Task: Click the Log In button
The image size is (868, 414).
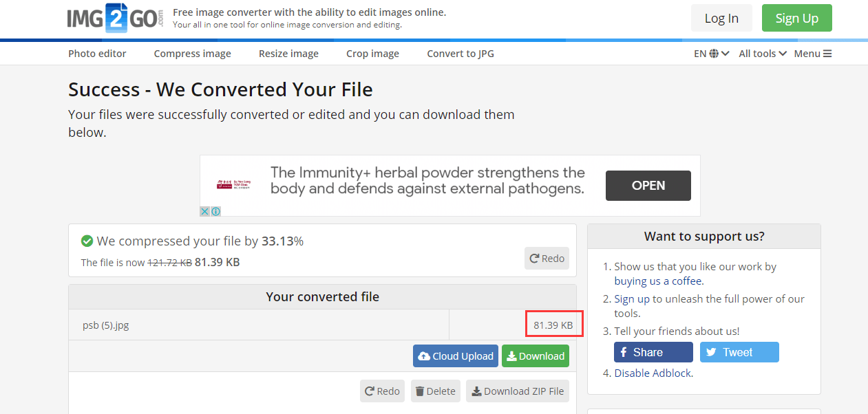Action: [721, 18]
